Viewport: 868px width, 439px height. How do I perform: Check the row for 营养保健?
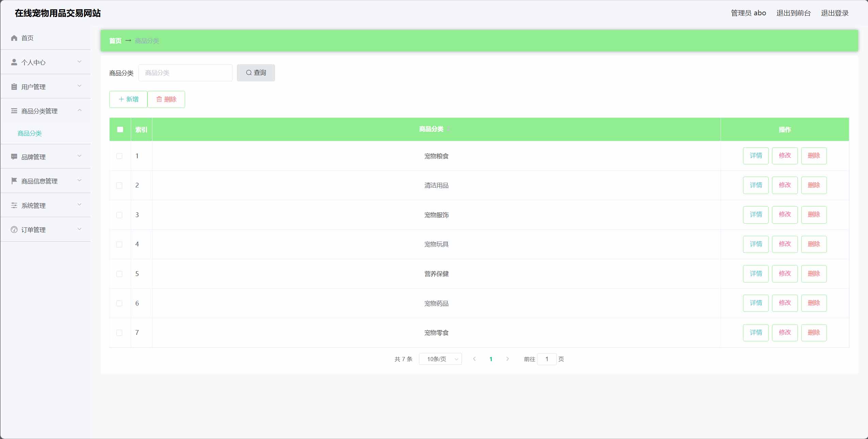[119, 274]
